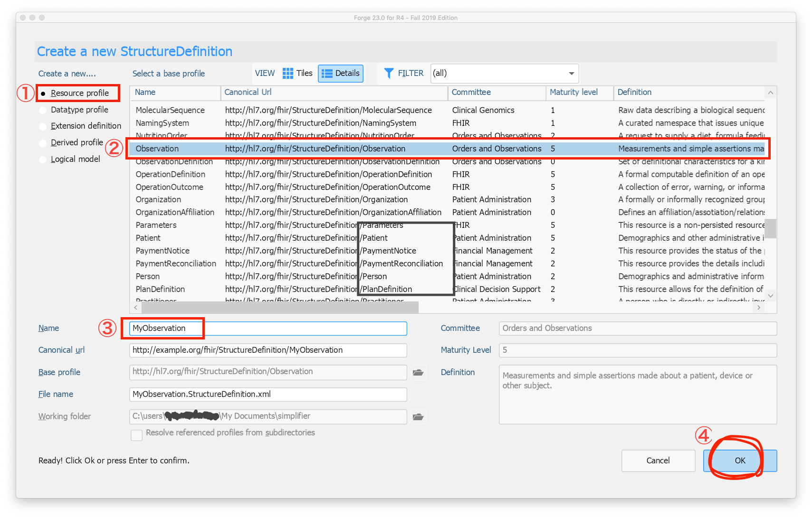Click scroll up arrow of profile list
812x518 pixels.
(771, 93)
